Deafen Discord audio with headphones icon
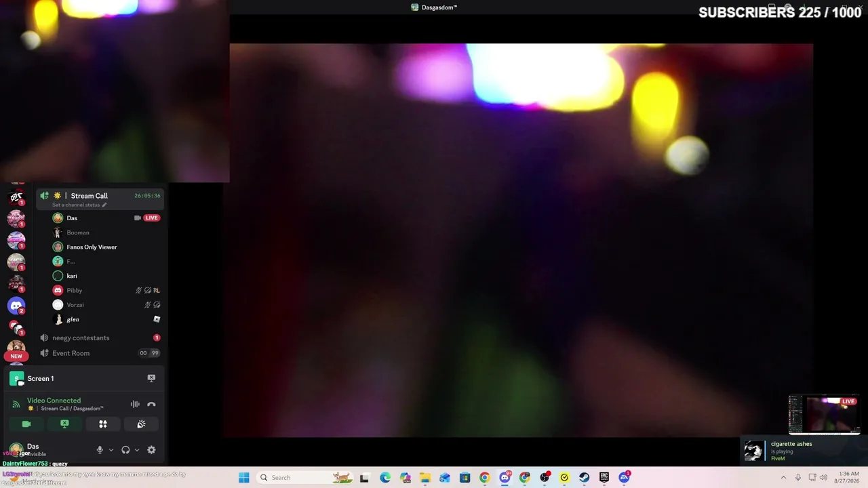This screenshot has width=868, height=488. tap(125, 450)
